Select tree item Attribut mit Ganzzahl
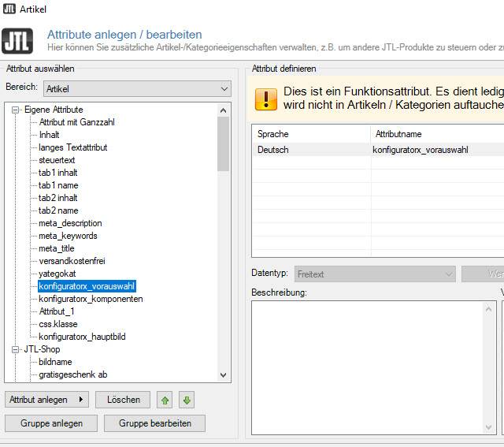 [x=77, y=122]
